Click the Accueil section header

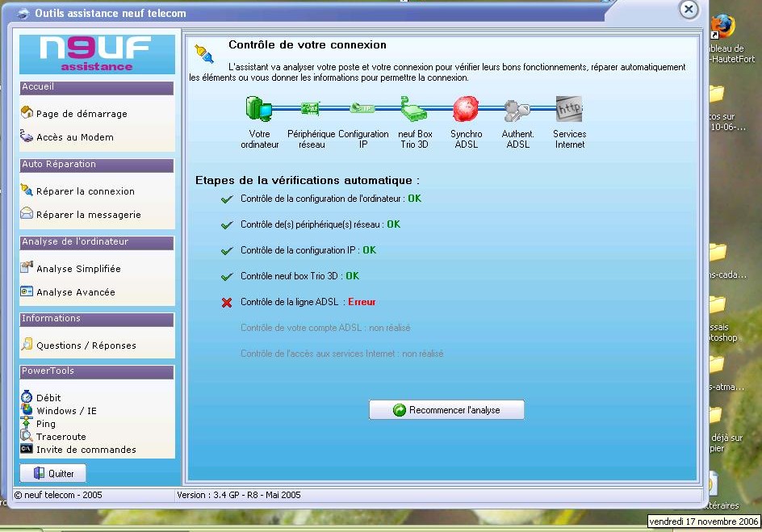pos(97,87)
